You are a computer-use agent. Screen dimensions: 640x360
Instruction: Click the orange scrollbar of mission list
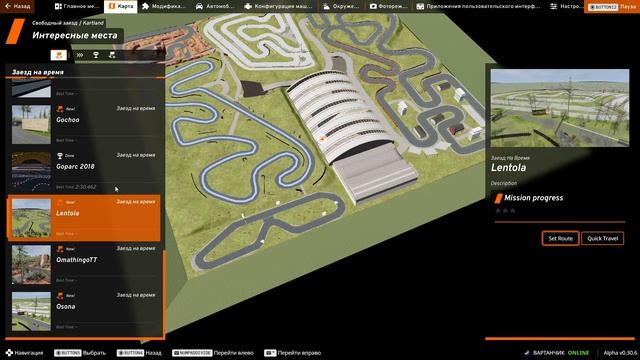pos(164,293)
